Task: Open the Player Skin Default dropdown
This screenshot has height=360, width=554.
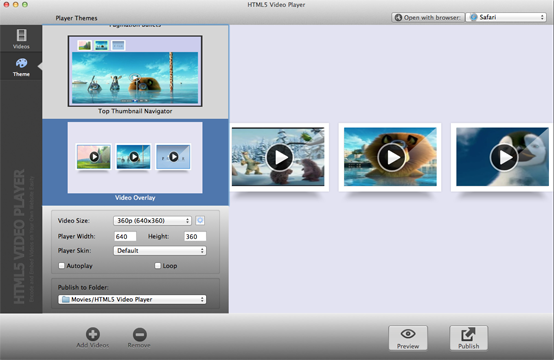Action: [x=160, y=250]
